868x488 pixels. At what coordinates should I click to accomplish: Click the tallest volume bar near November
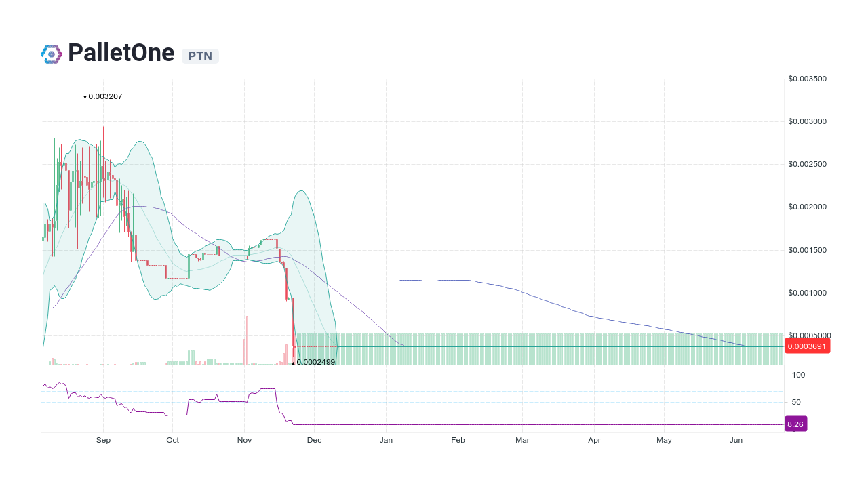pos(247,339)
